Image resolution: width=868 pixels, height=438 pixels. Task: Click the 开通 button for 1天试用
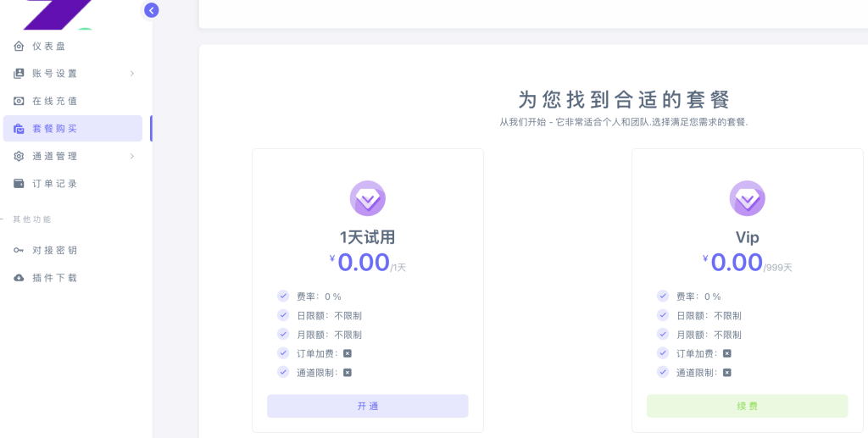click(368, 406)
